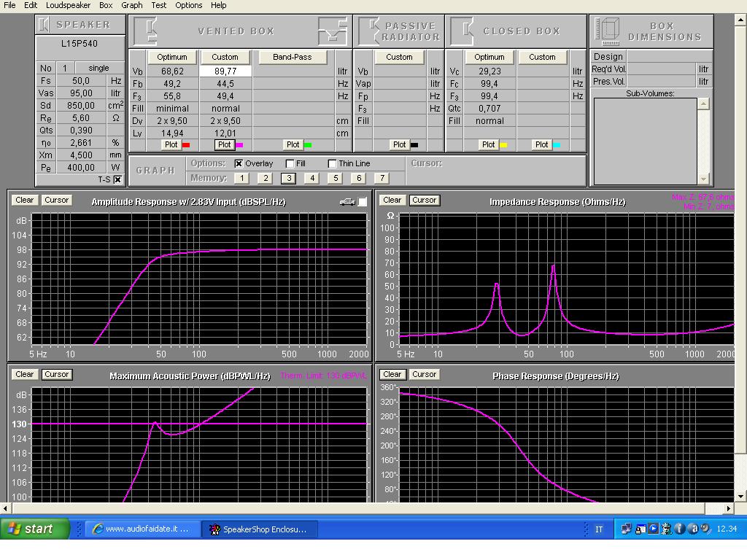This screenshot has width=747, height=560.
Task: Open the Loudspeaker menu
Action: coord(68,5)
